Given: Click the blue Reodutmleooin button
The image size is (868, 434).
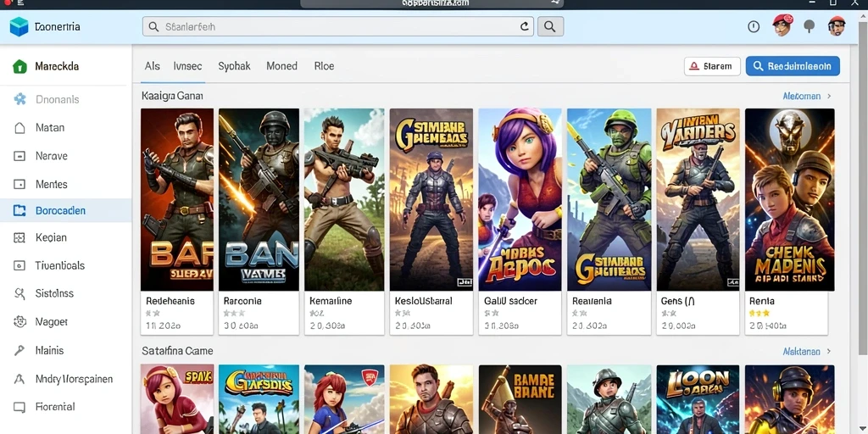Looking at the screenshot, I should (x=793, y=66).
